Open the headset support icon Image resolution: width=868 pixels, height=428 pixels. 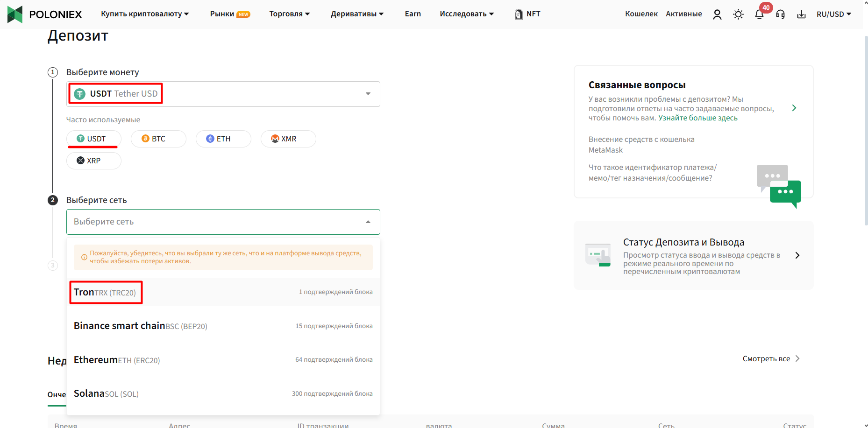[780, 14]
